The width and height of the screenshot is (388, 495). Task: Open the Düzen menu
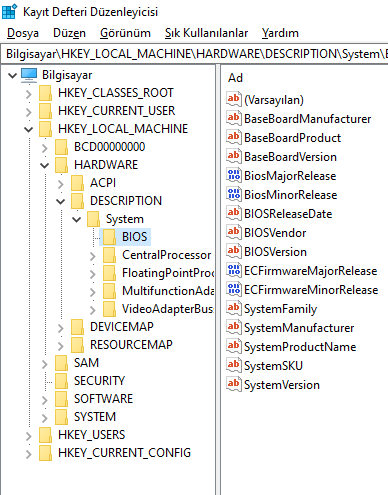(69, 33)
